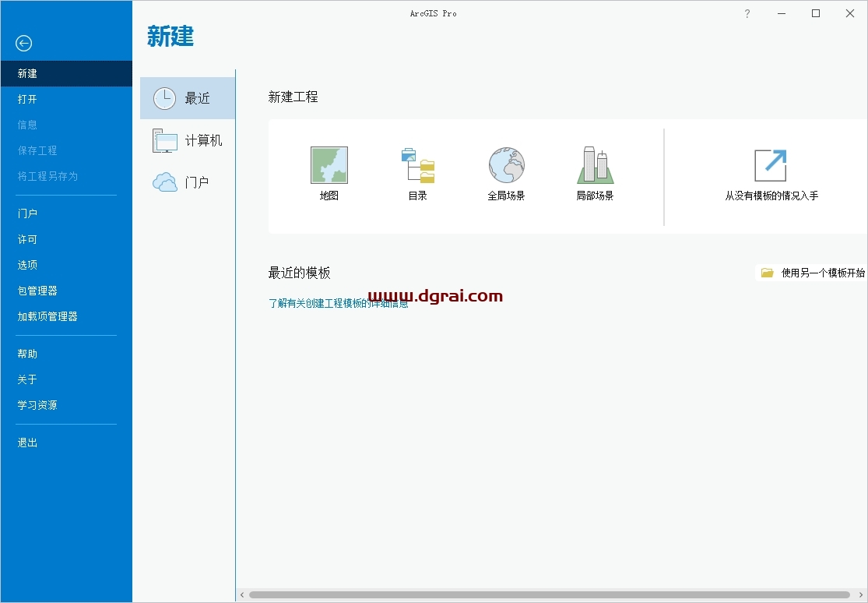Click the 局部场景 label text
Image resolution: width=868 pixels, height=603 pixels.
595,196
